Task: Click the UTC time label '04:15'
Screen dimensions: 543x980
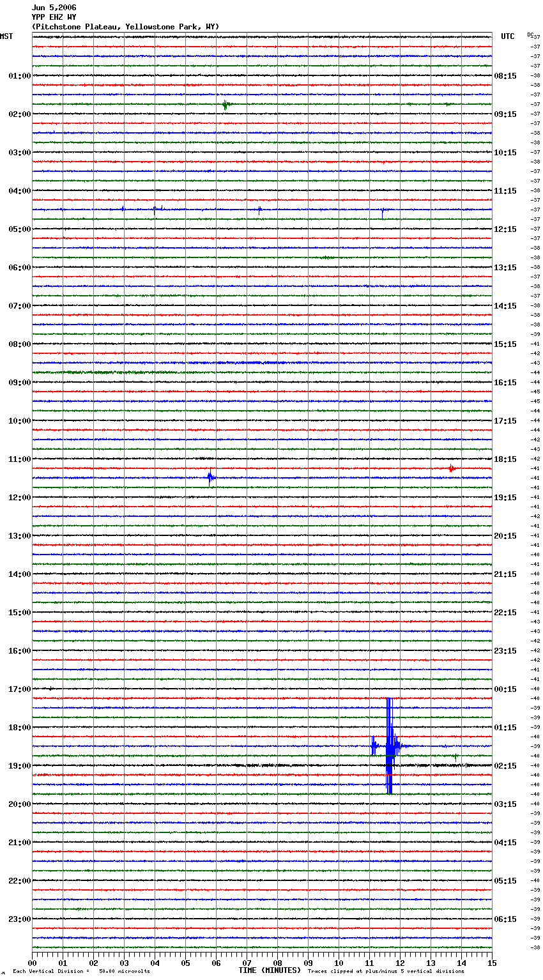Action: click(x=505, y=843)
